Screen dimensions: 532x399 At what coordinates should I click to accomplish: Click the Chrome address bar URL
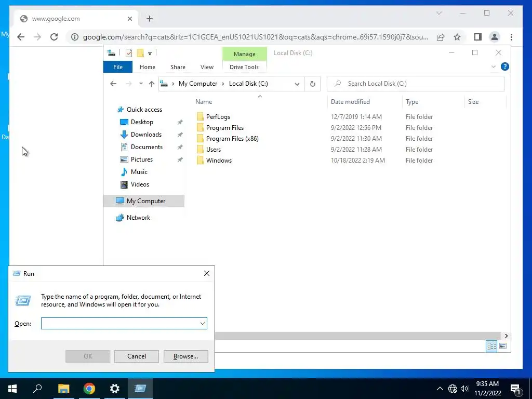coord(255,37)
